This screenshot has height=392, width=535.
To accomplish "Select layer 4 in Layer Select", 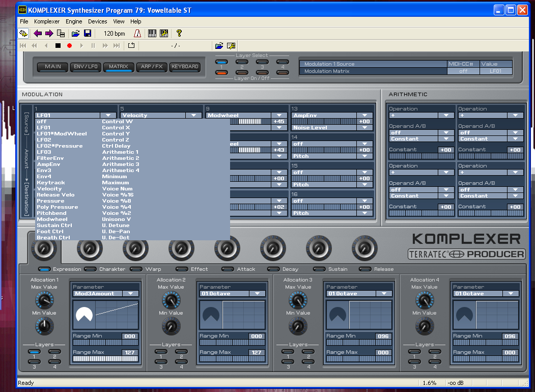I will [283, 62].
